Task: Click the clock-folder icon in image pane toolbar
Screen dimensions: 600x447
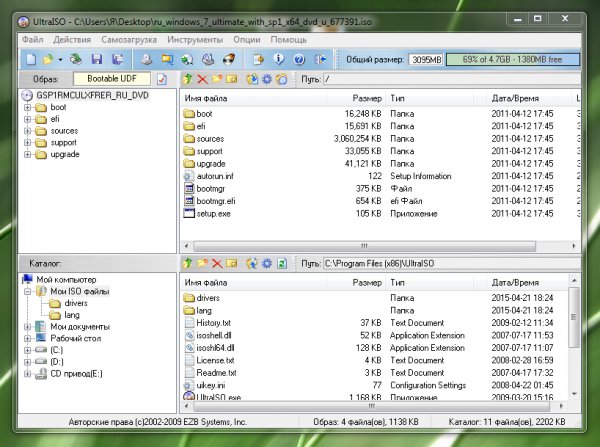Action: point(282,79)
